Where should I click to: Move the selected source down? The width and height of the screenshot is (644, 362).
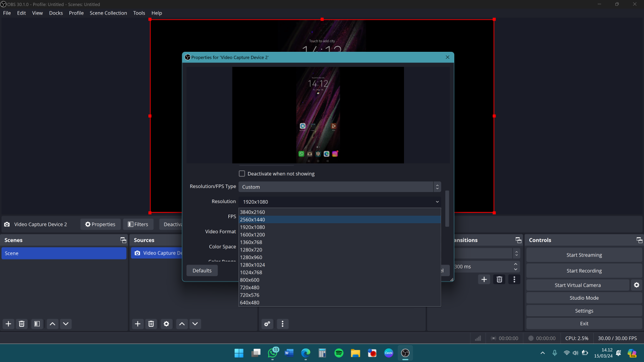[195, 324]
